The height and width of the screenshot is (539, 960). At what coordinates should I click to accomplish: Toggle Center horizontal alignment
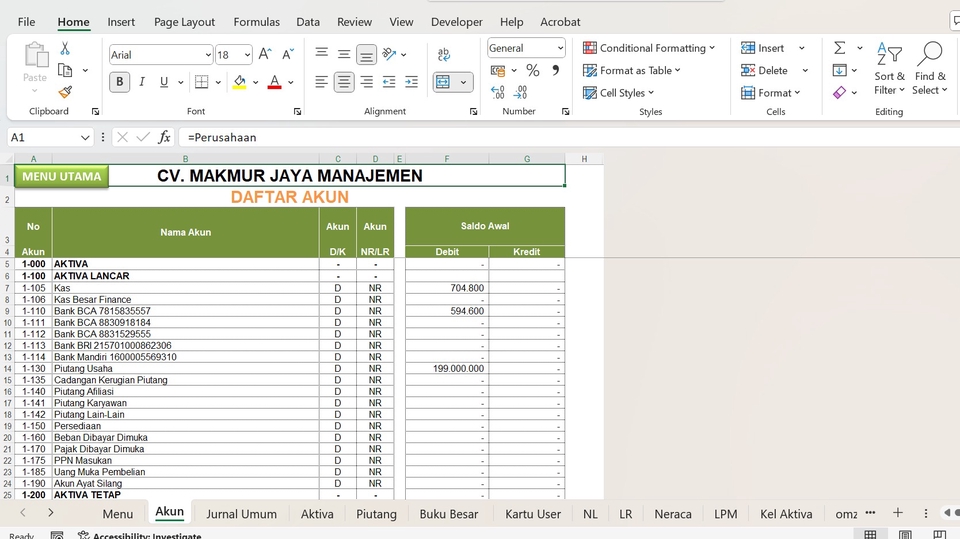click(344, 82)
